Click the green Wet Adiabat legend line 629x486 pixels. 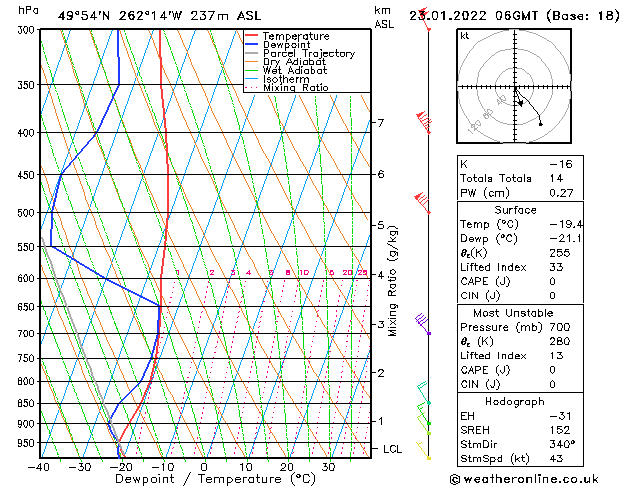(x=251, y=70)
